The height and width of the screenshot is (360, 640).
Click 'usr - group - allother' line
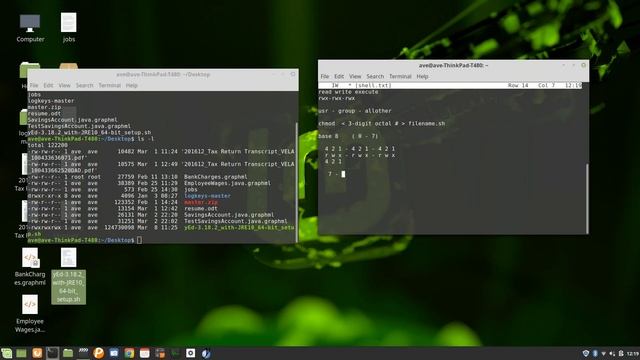point(355,111)
